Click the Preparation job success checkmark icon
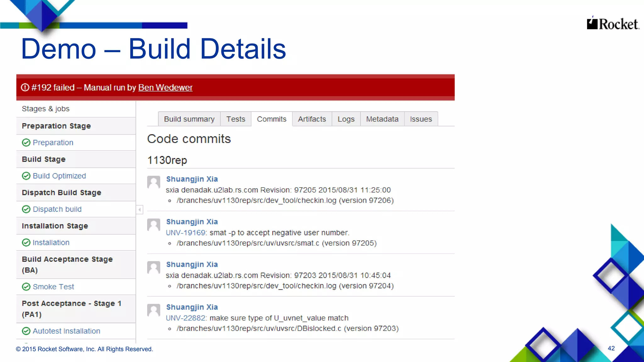Viewport: 644px width, 362px height. coord(26,143)
